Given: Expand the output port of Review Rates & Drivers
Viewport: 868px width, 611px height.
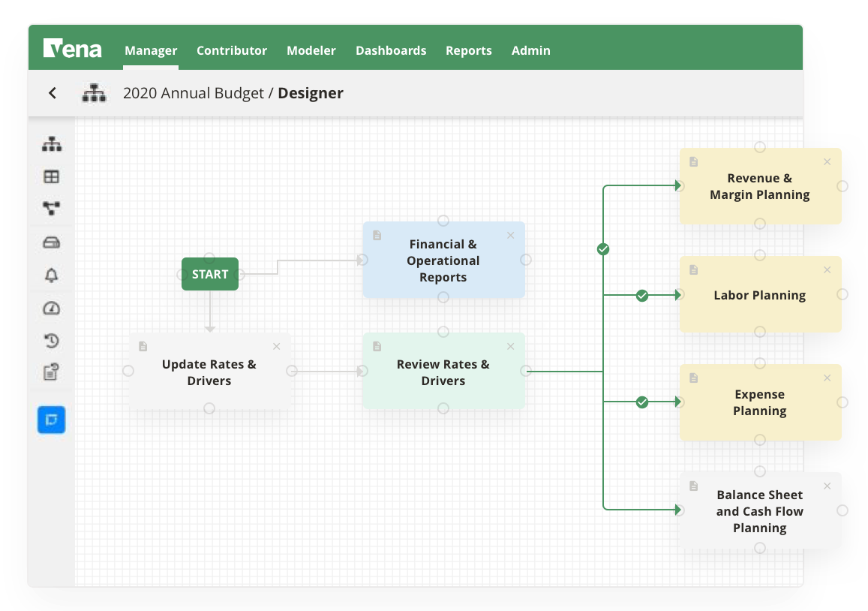Looking at the screenshot, I should (x=527, y=370).
